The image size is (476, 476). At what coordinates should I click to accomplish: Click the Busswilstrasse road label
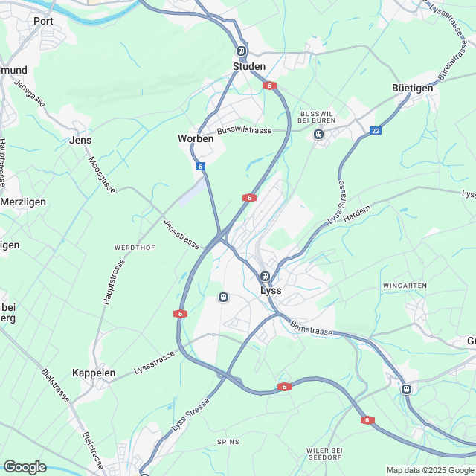point(245,130)
